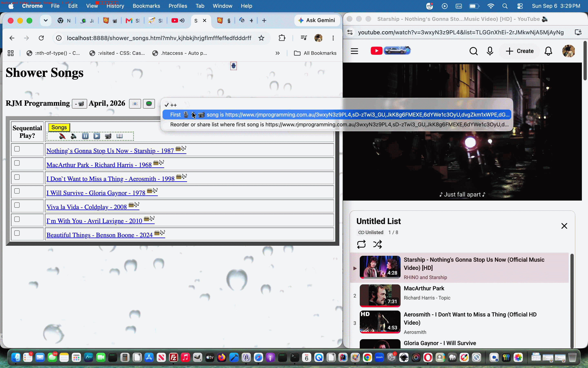Open the All Bookmarks folder

click(x=315, y=53)
